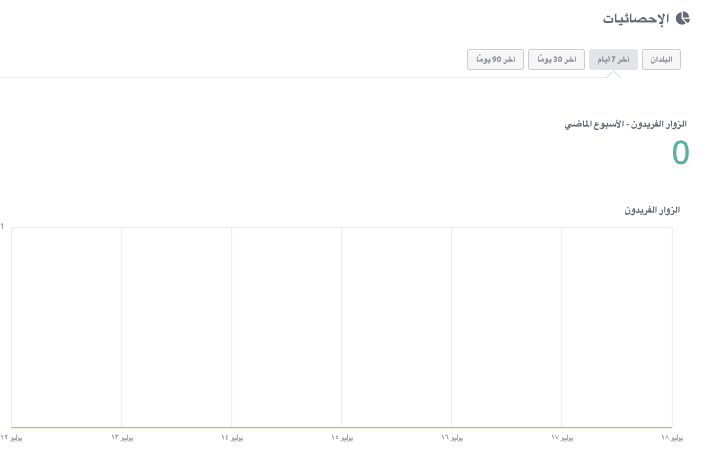Click the statistics pie chart icon
Image resolution: width=709 pixels, height=454 pixels.
(x=682, y=19)
